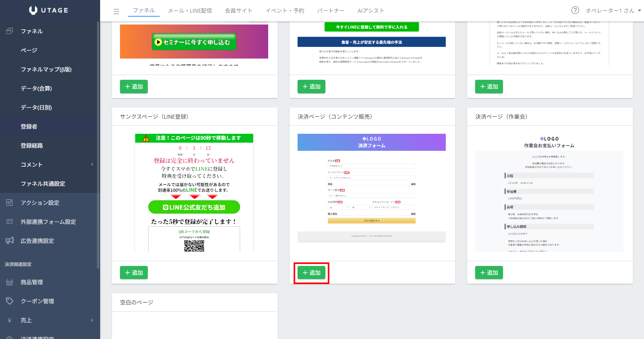Image resolution: width=644 pixels, height=339 pixels.
Task: Switch to 会員サイト tab
Action: tap(238, 11)
